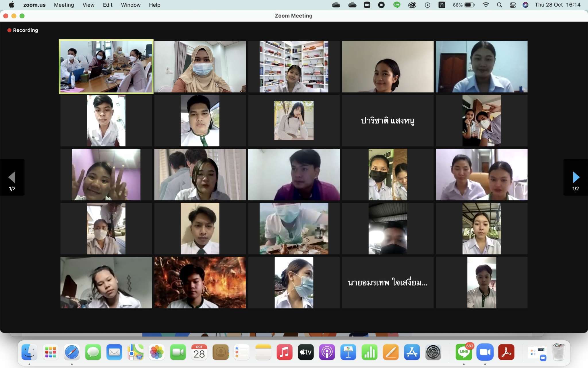This screenshot has width=588, height=368.
Task: Open the Meeting menu
Action: [x=64, y=5]
